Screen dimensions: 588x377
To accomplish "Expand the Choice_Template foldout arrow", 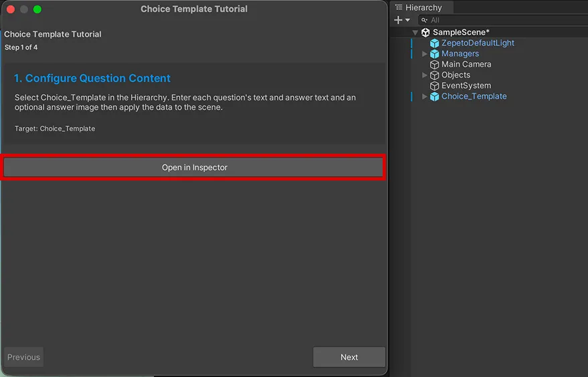I will pos(424,96).
